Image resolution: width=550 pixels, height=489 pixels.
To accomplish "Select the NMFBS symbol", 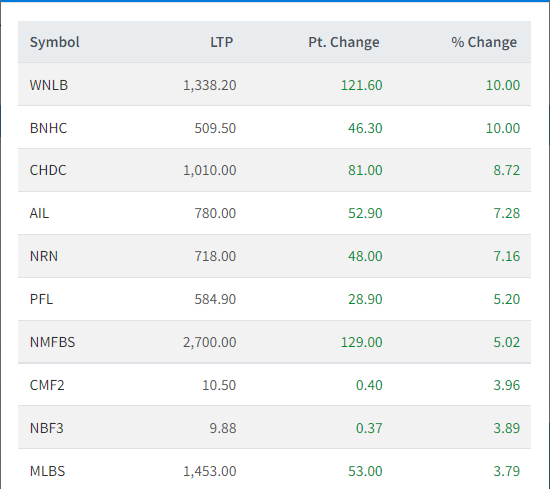I will point(53,342).
